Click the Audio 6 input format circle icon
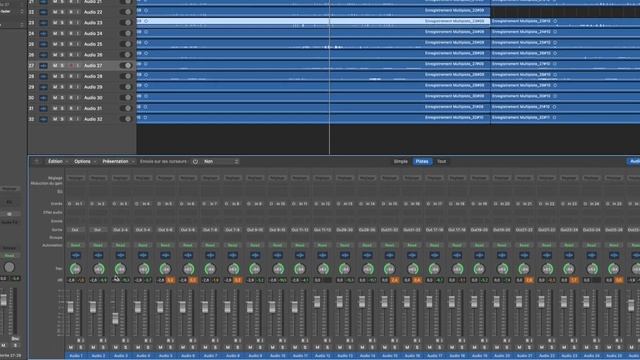The height and width of the screenshot is (360, 640). 182,204
